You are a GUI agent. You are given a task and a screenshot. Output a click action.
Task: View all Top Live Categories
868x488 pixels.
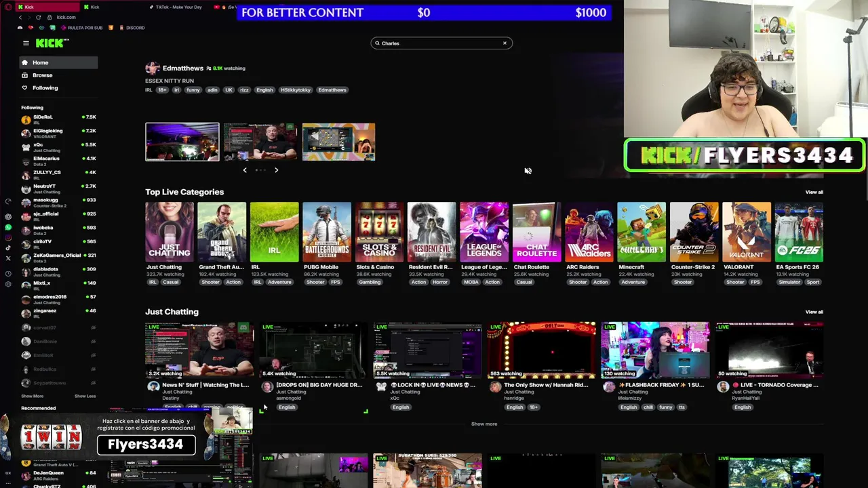814,192
